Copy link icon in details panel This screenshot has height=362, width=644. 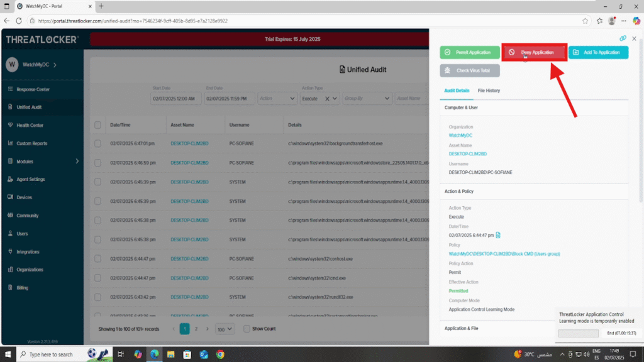coord(623,38)
